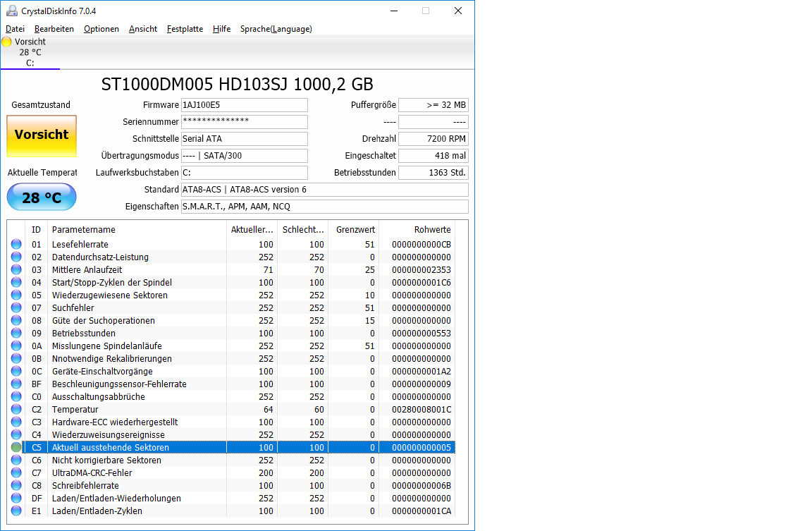Click the Übertragungsmodus field showing SATA/300

coord(245,156)
